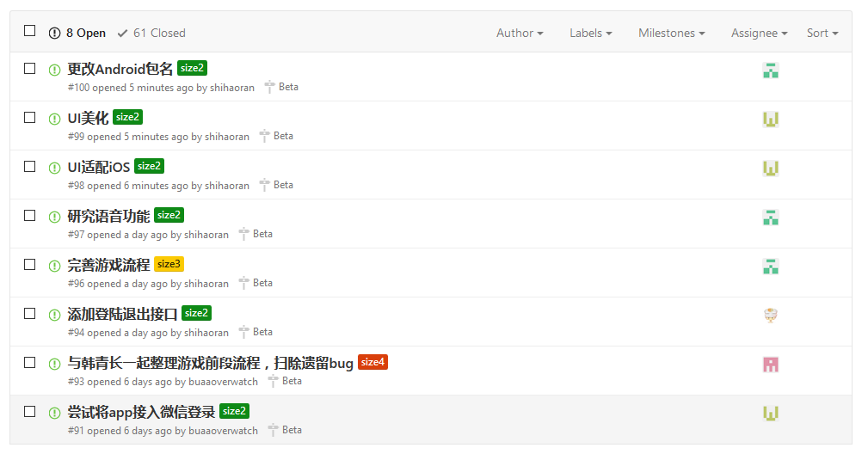This screenshot has width=868, height=460.
Task: Open issue 尝试将app接入微信登录
Action: coord(141,412)
